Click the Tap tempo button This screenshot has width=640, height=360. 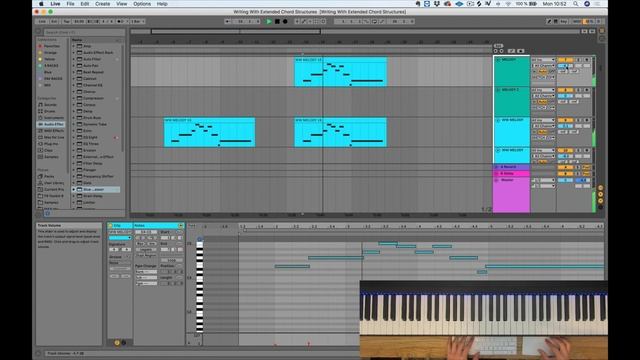(67, 21)
